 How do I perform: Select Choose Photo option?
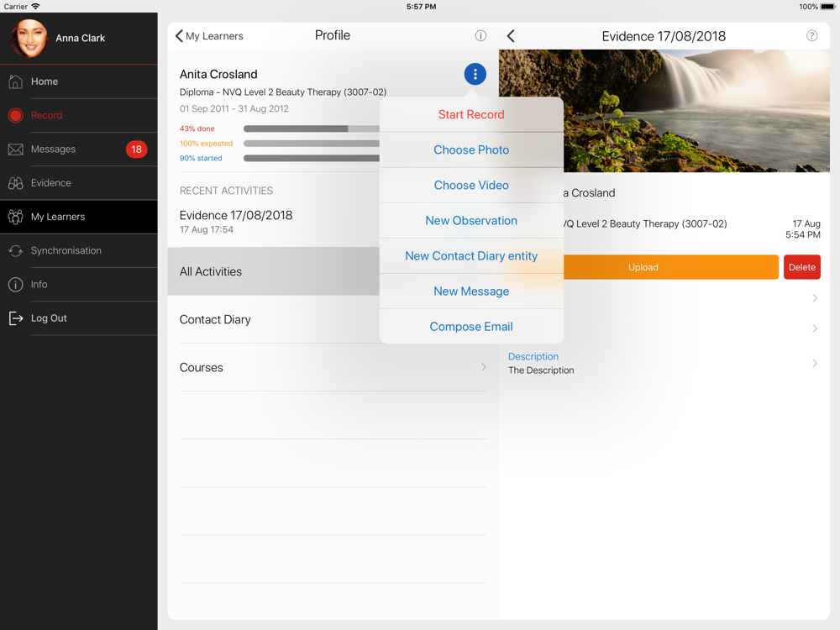click(471, 150)
